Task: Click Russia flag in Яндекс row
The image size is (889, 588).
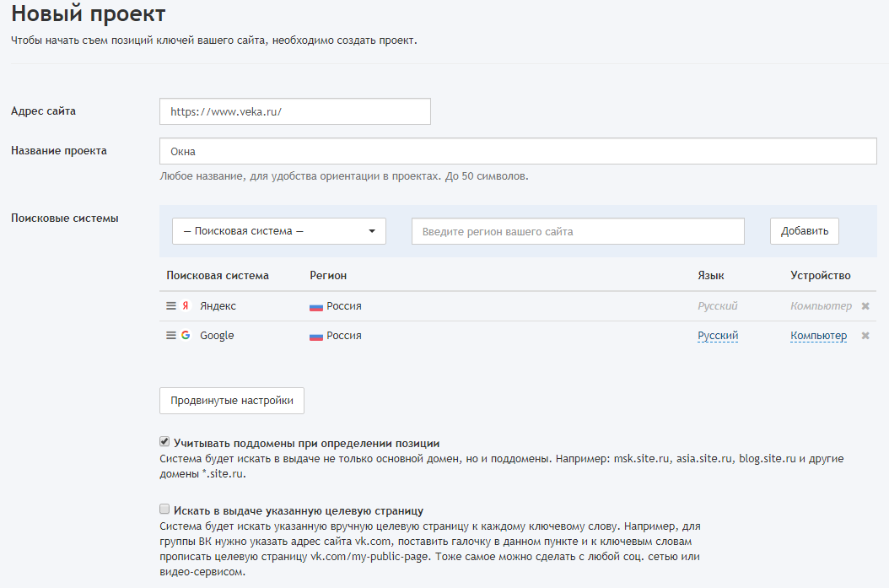Action: pyautogui.click(x=316, y=306)
